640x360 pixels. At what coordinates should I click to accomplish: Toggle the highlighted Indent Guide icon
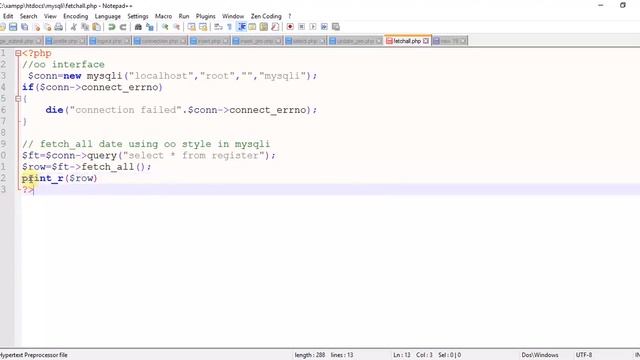[x=242, y=27]
